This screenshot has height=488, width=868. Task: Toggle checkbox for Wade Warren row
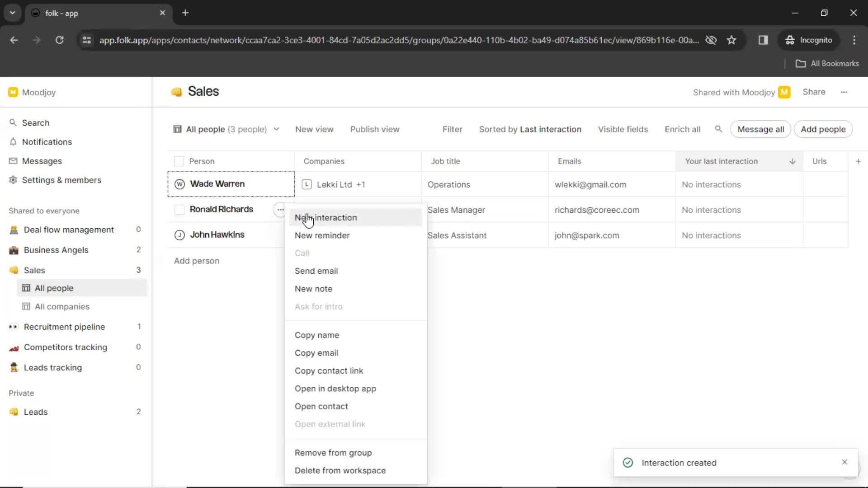click(179, 184)
